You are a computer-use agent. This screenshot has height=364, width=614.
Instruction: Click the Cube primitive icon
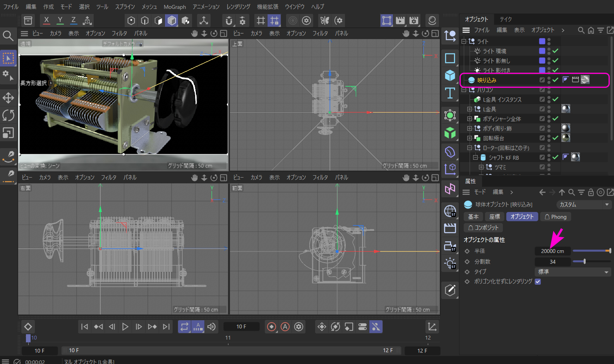click(450, 75)
